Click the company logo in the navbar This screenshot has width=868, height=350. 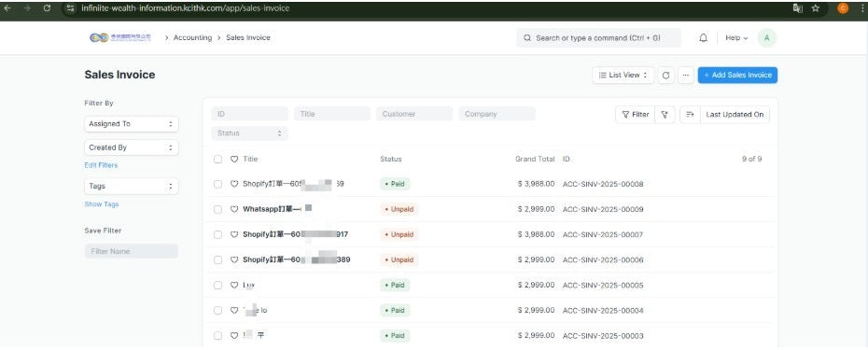(120, 37)
